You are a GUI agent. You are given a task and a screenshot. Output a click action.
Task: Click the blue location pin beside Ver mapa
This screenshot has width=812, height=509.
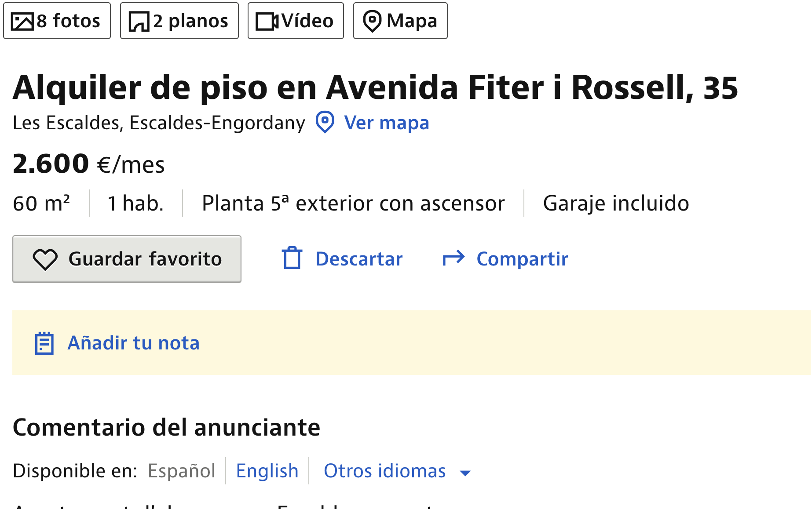(325, 122)
